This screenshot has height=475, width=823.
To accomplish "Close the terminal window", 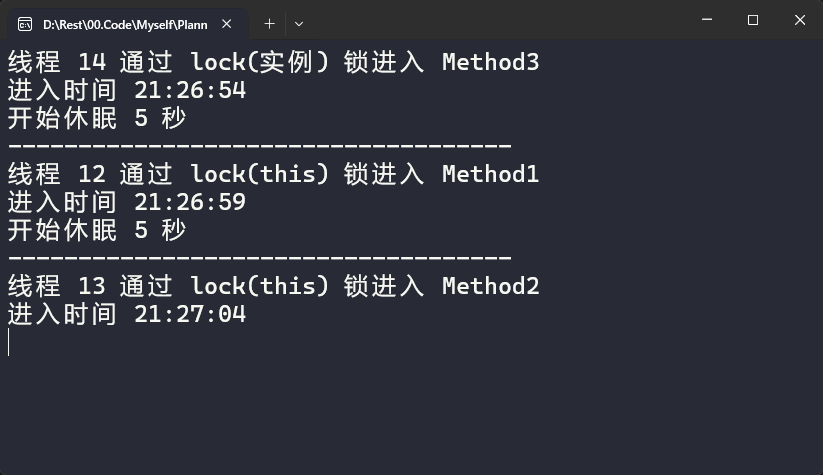I will [799, 20].
